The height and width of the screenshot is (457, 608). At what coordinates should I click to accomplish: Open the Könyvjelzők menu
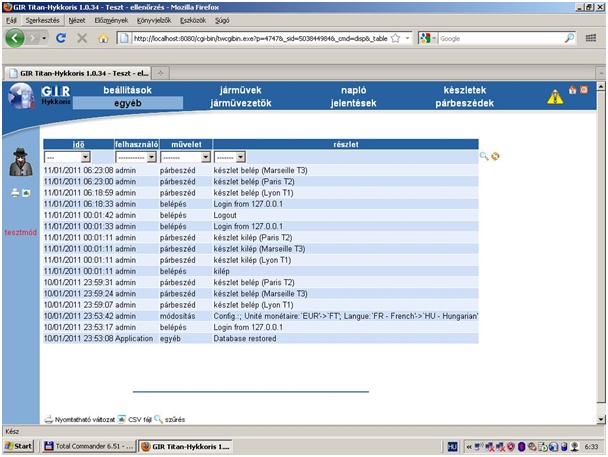154,20
